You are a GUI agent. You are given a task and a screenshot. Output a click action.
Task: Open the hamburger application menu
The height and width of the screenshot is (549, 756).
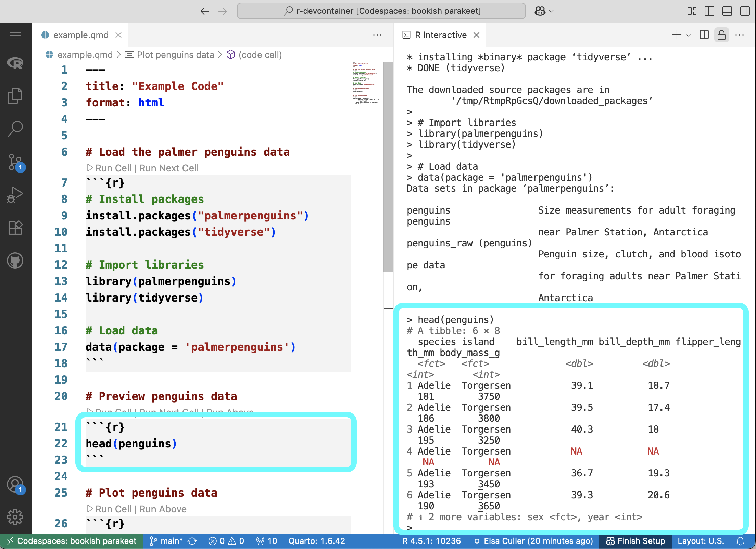click(x=15, y=35)
